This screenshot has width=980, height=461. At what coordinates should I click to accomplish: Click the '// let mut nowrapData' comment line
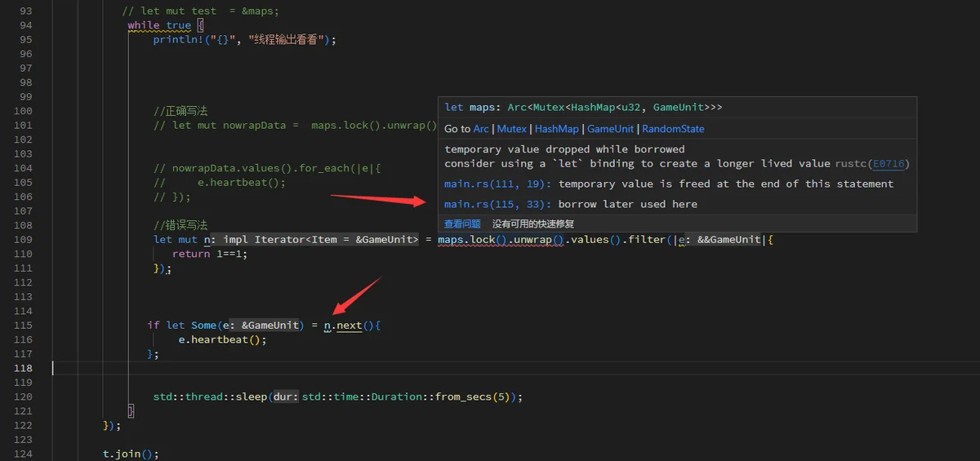296,125
